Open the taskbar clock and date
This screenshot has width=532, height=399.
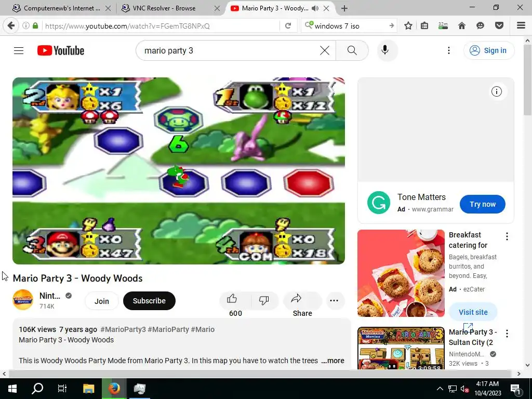(487, 389)
